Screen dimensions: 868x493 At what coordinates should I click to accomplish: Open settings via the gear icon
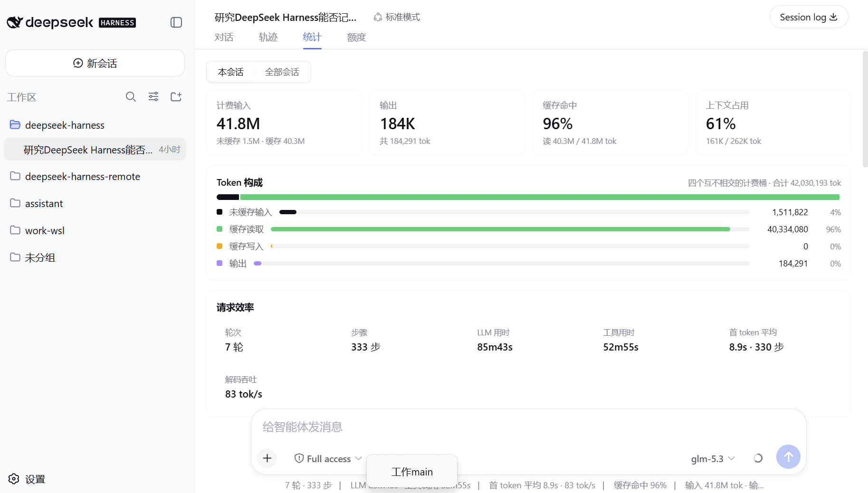(x=14, y=479)
